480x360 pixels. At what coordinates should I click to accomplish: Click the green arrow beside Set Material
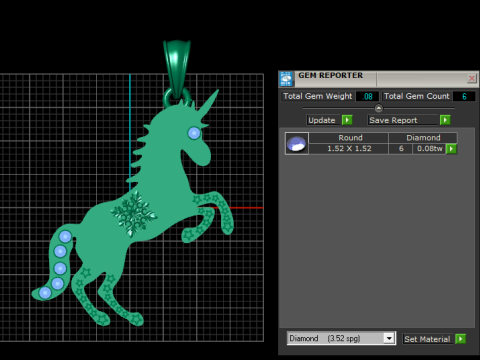coord(460,339)
